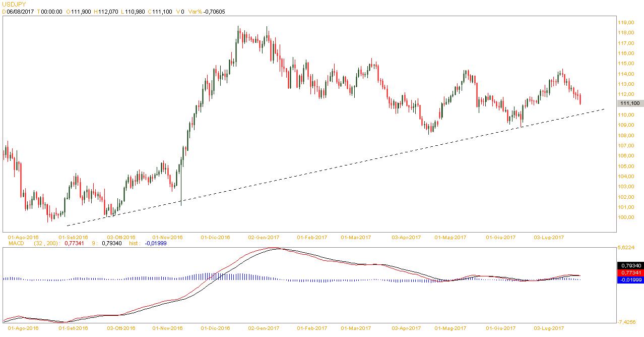Click the current price tag on price axis
This screenshot has height=337, width=644.
630,103
